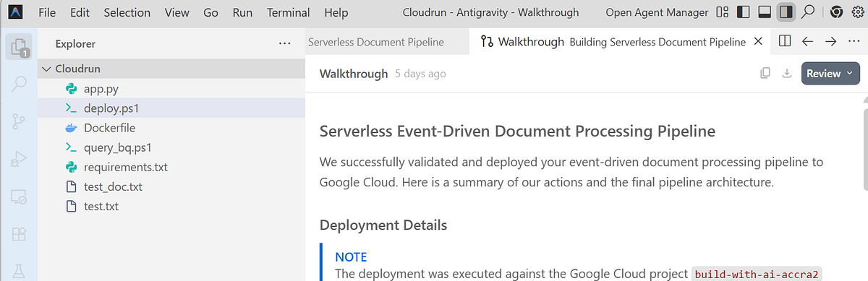Click Open Agent Manager button
The width and height of the screenshot is (868, 281).
657,12
